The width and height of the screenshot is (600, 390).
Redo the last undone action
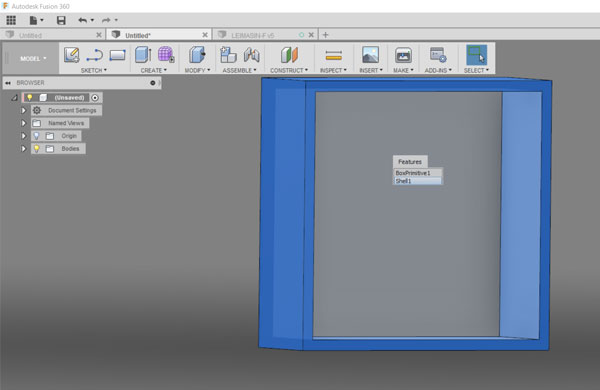(106, 20)
